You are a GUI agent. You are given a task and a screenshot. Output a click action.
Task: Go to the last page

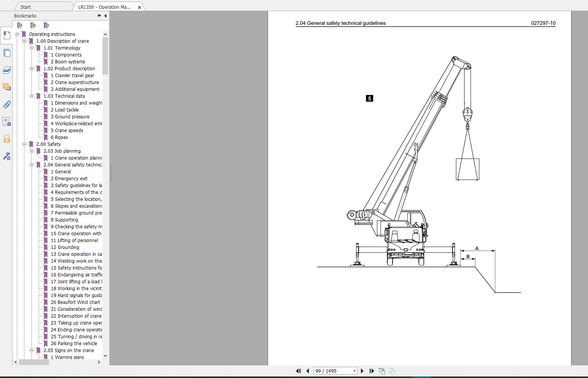pos(371,371)
